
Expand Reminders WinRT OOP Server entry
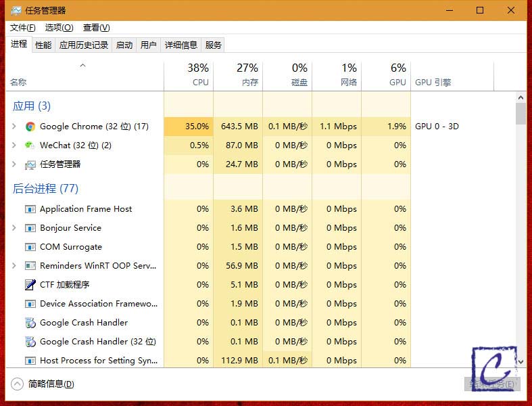pyautogui.click(x=14, y=266)
